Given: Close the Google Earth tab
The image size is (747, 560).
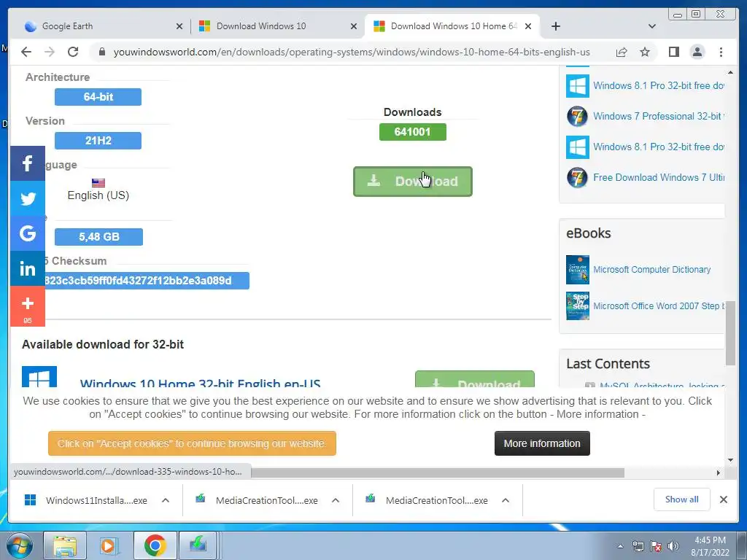Looking at the screenshot, I should (179, 26).
